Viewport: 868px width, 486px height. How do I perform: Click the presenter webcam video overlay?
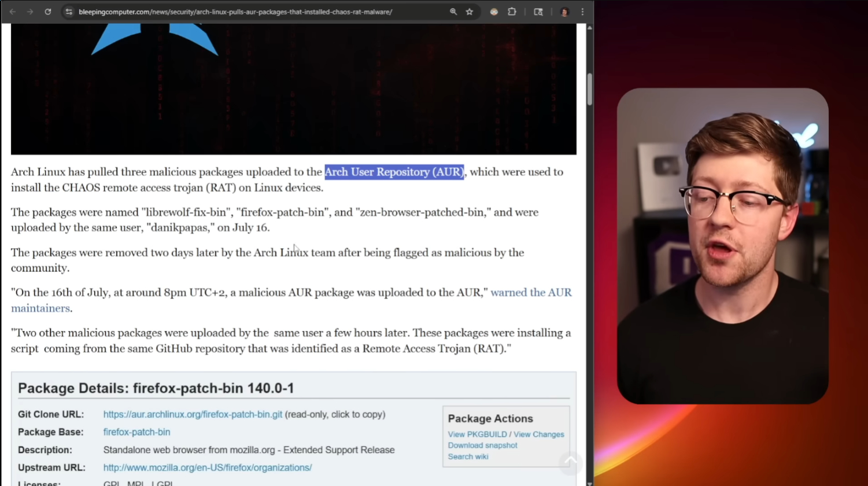pos(723,246)
